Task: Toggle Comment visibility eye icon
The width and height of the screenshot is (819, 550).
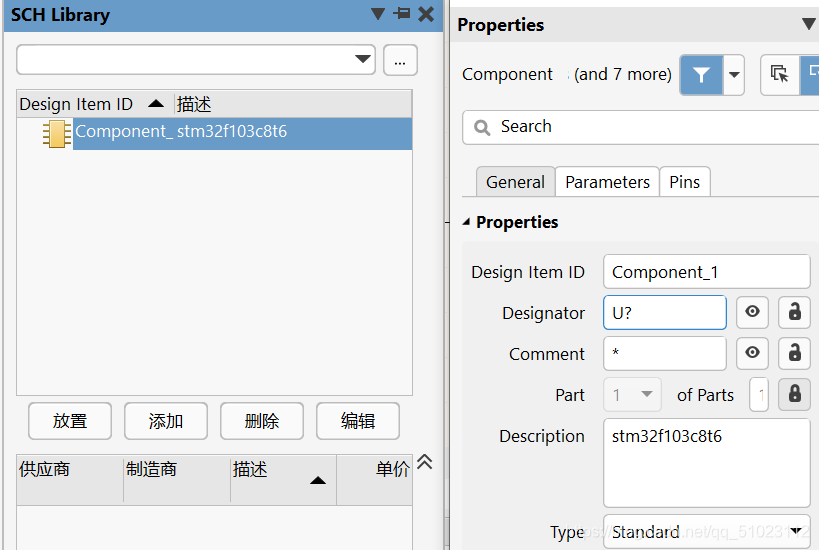Action: click(x=752, y=353)
